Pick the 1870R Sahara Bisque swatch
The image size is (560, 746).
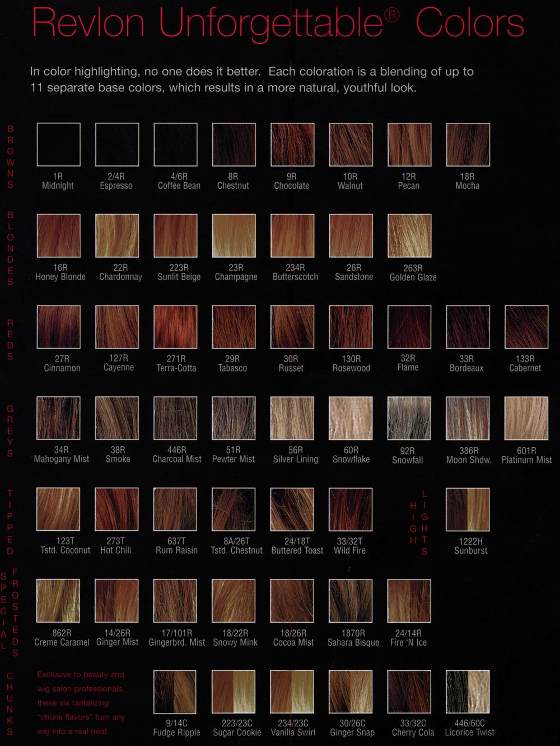point(351,601)
